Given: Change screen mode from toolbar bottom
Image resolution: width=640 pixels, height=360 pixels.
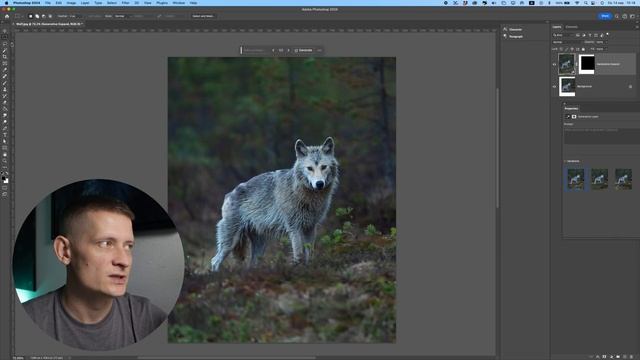Looking at the screenshot, I should pyautogui.click(x=5, y=194).
